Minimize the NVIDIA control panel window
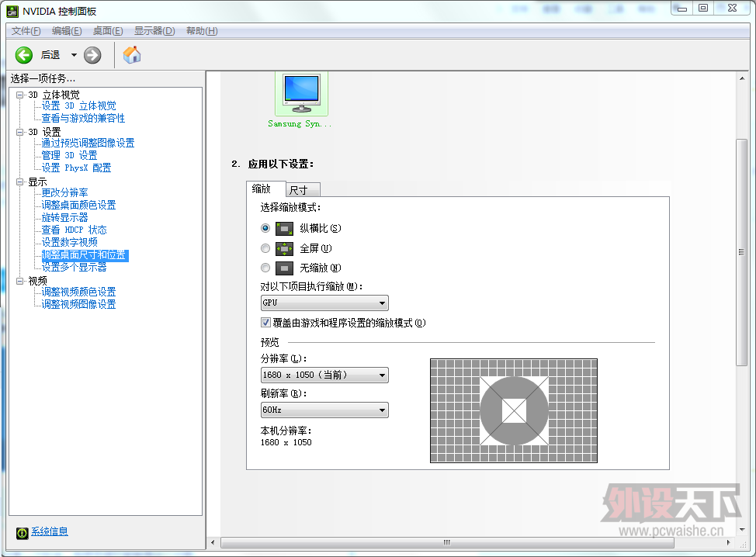The width and height of the screenshot is (756, 557). tap(681, 9)
